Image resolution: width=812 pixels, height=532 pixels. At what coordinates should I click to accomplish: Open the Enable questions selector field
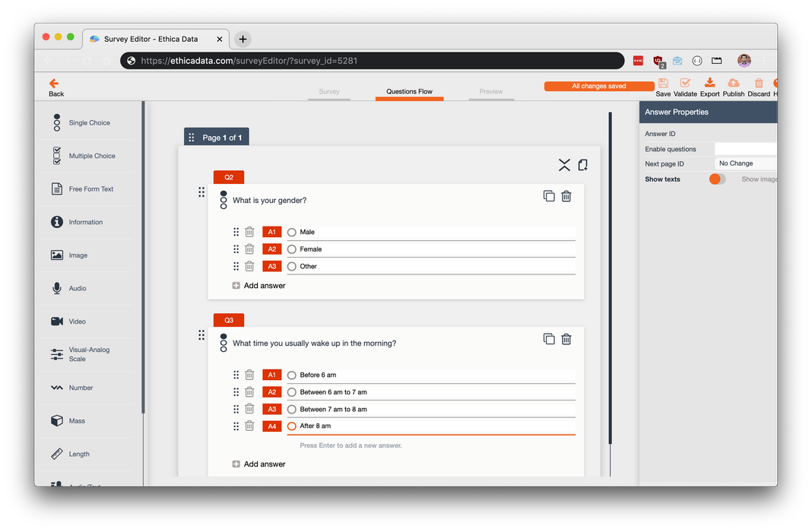(x=745, y=149)
